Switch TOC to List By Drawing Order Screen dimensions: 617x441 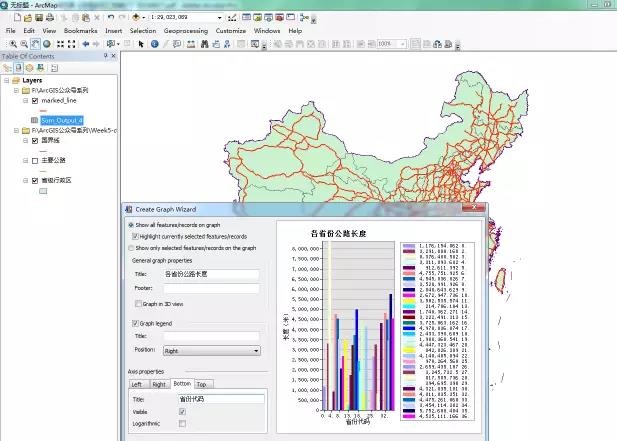[7, 68]
